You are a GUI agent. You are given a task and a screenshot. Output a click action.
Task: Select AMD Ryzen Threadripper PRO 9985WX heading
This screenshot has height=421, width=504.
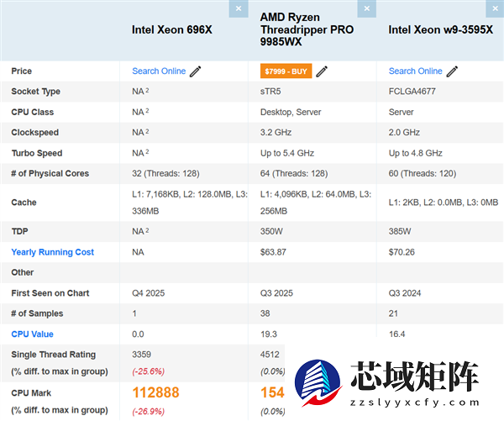(x=307, y=29)
